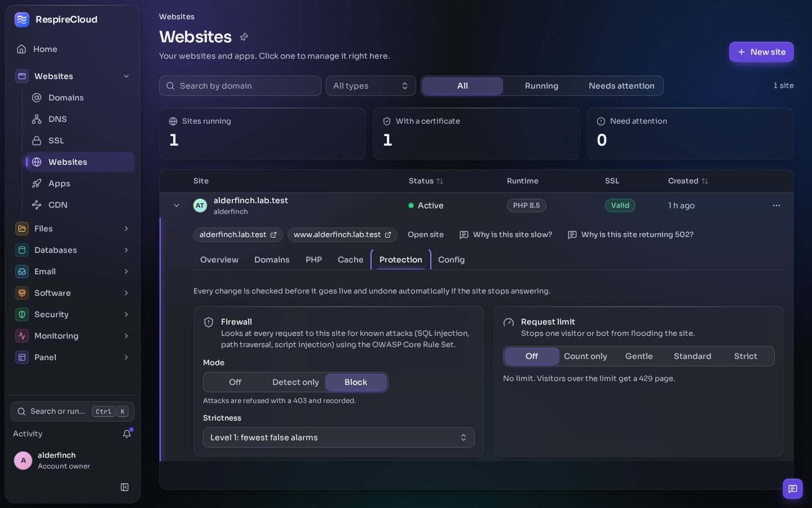Open the www.alderfinch.lab.test link chip
The width and height of the screenshot is (812, 508).
tap(342, 235)
